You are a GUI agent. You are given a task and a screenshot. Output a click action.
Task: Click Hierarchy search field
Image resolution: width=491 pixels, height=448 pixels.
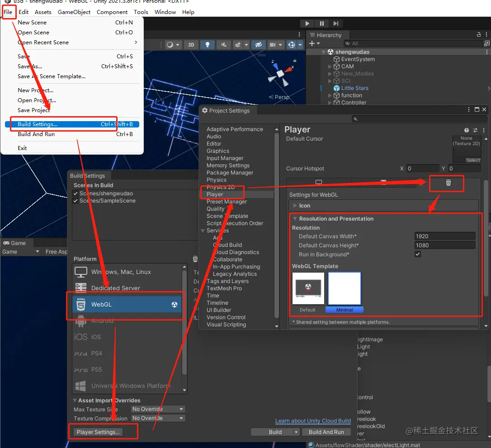(413, 43)
